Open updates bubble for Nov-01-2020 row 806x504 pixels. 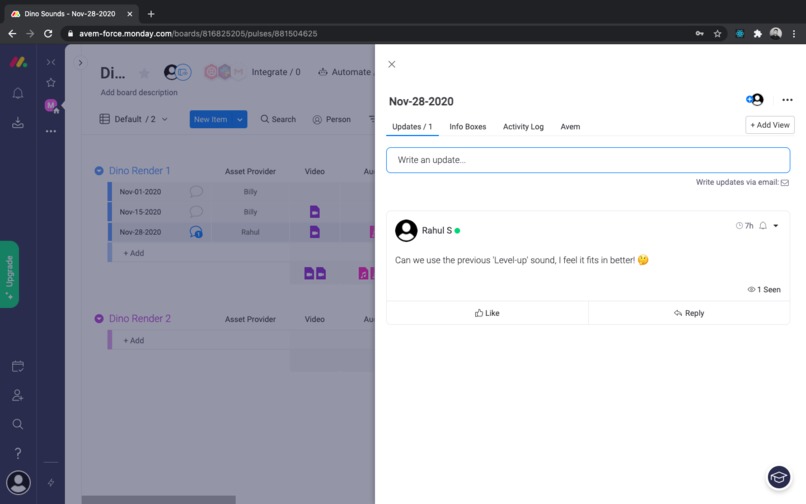coord(196,191)
